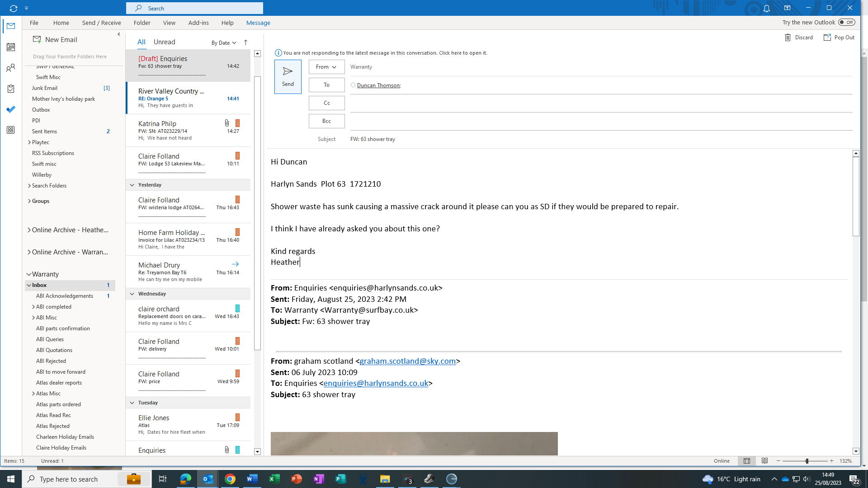The image size is (868, 488).
Task: Switch to Unread message filter
Action: tap(164, 42)
